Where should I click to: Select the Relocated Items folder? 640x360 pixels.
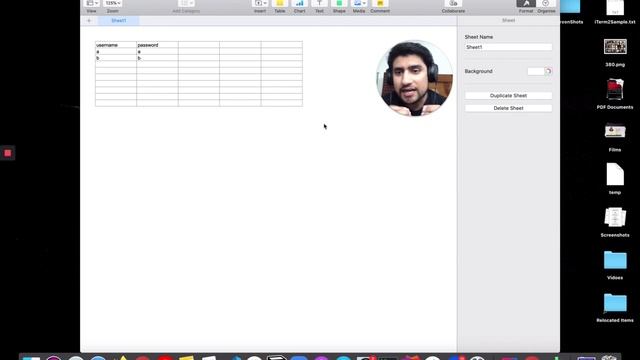615,307
